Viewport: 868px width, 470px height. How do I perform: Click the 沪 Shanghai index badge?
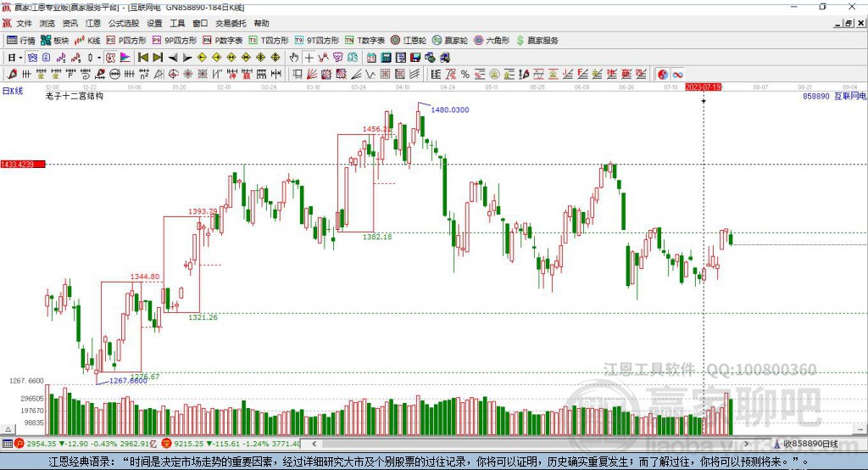[x=20, y=444]
